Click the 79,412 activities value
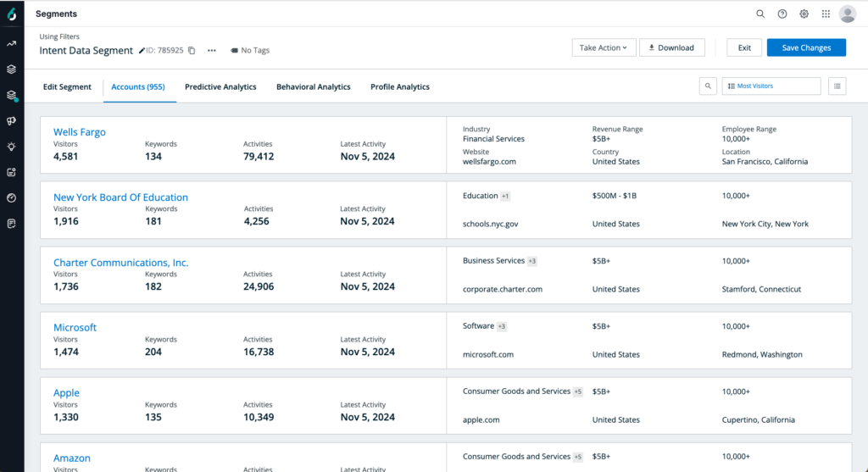 click(259, 157)
